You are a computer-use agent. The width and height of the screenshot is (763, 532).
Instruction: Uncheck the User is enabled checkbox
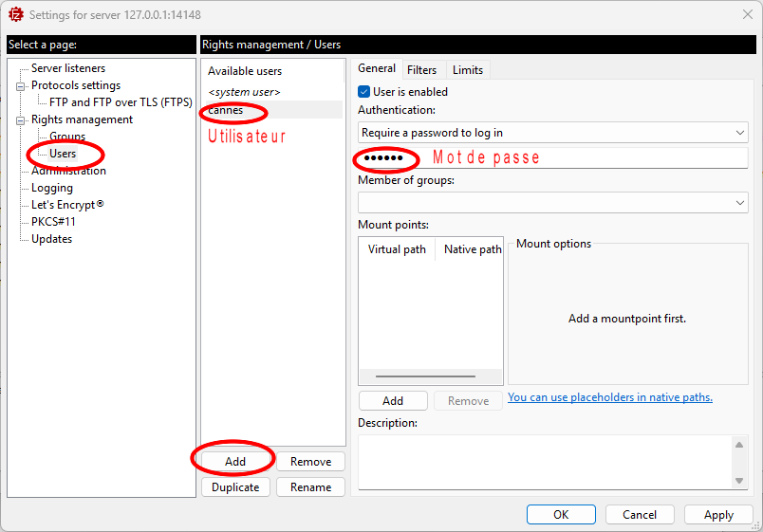[364, 92]
